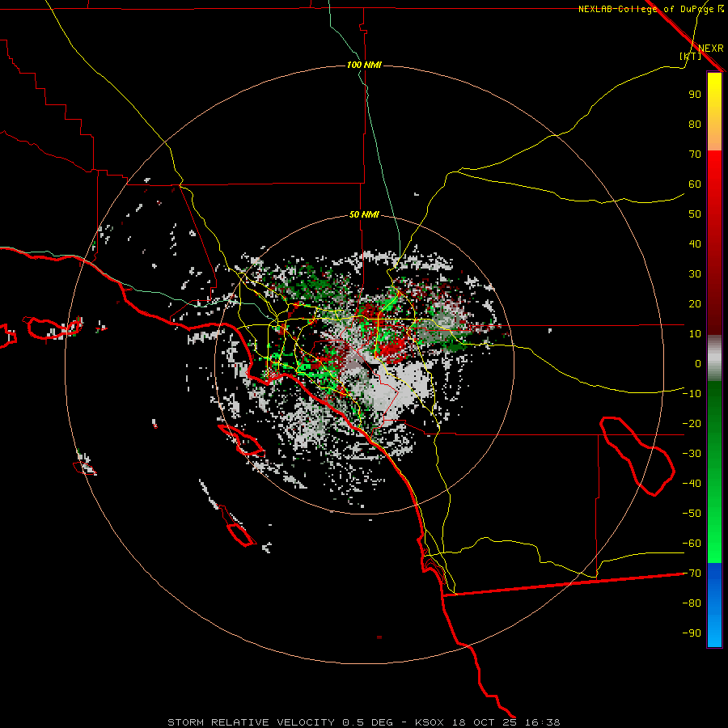Select the 50 value on velocity scale

pos(695,214)
